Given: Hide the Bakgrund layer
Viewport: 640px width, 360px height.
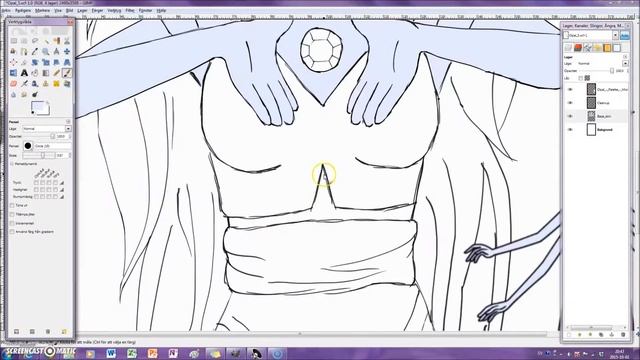Looking at the screenshot, I should pos(570,130).
